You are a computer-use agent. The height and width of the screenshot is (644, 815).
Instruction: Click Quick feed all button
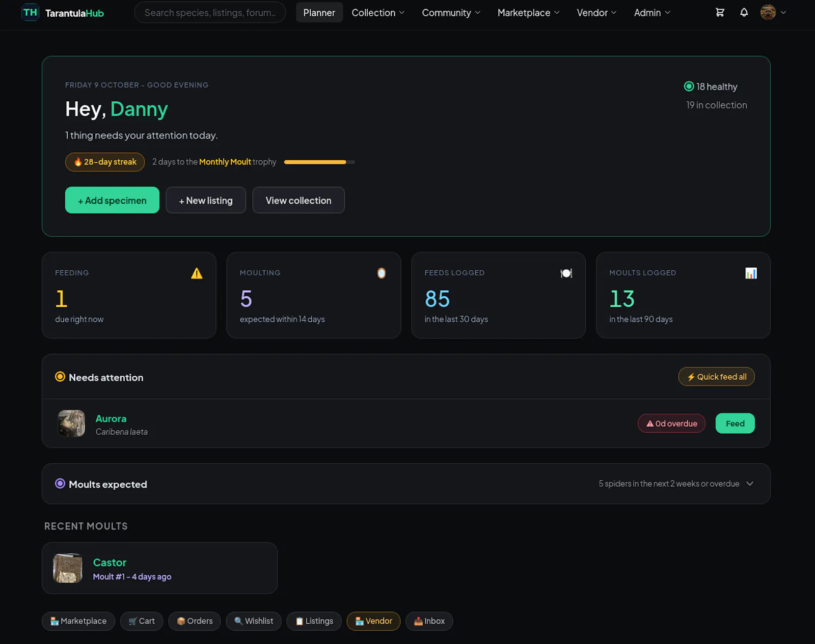716,377
